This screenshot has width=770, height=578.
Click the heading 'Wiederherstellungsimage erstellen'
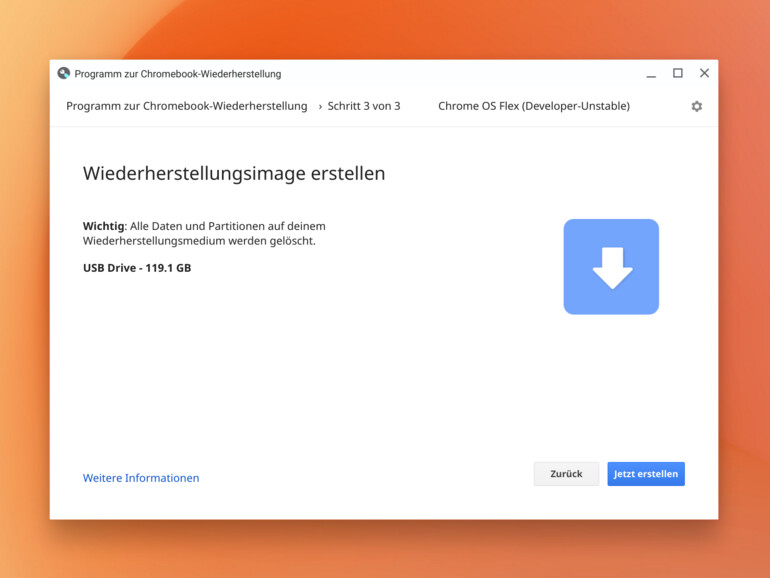pyautogui.click(x=234, y=174)
